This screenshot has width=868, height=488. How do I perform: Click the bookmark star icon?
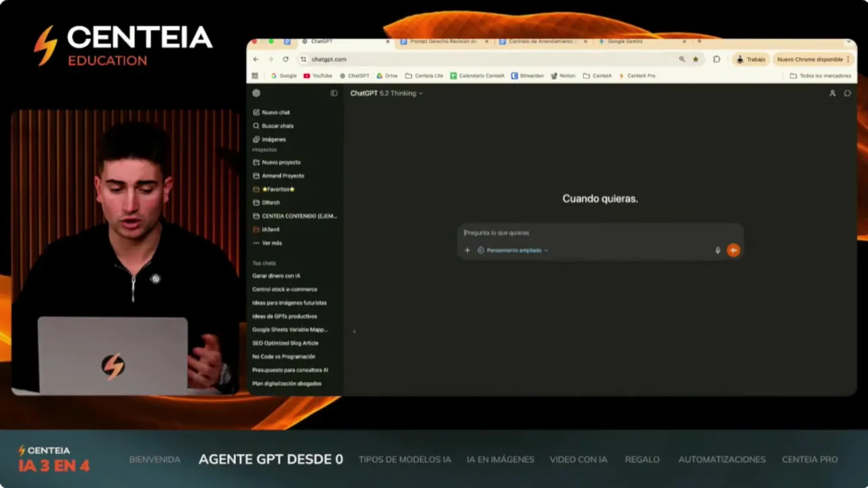pyautogui.click(x=695, y=60)
